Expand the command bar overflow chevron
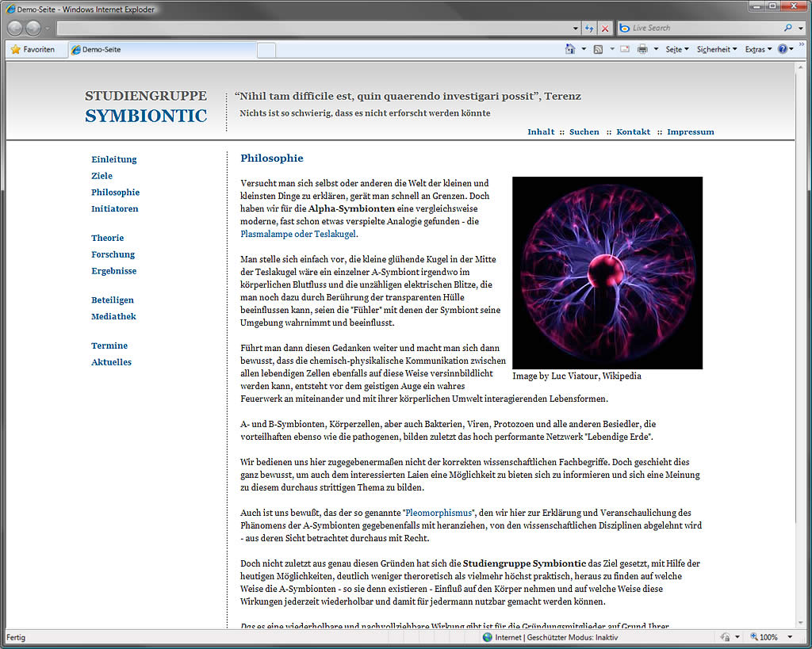 click(x=802, y=45)
